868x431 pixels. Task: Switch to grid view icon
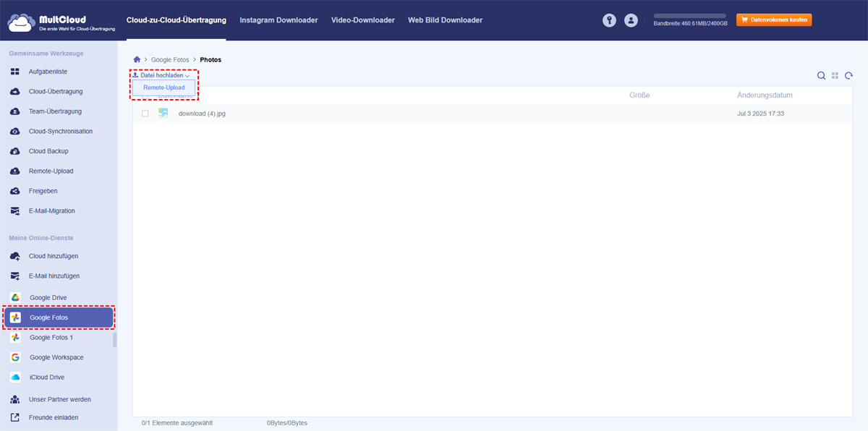click(835, 75)
